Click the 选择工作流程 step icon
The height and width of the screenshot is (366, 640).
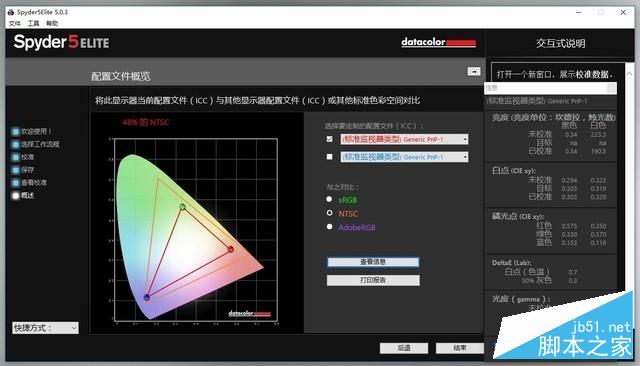point(16,144)
